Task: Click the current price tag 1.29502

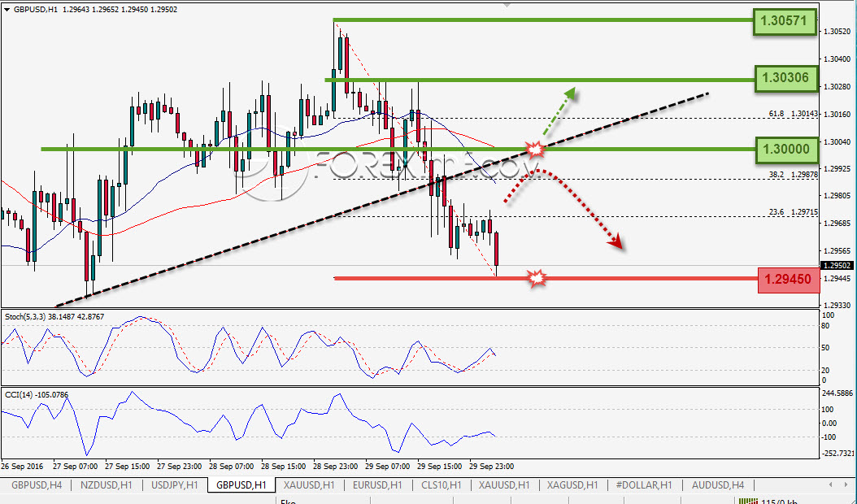Action: pyautogui.click(x=837, y=266)
